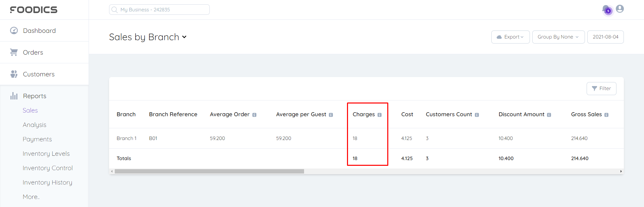Viewport: 644px width, 207px height.
Task: Open the Dashboard menu item
Action: [39, 30]
